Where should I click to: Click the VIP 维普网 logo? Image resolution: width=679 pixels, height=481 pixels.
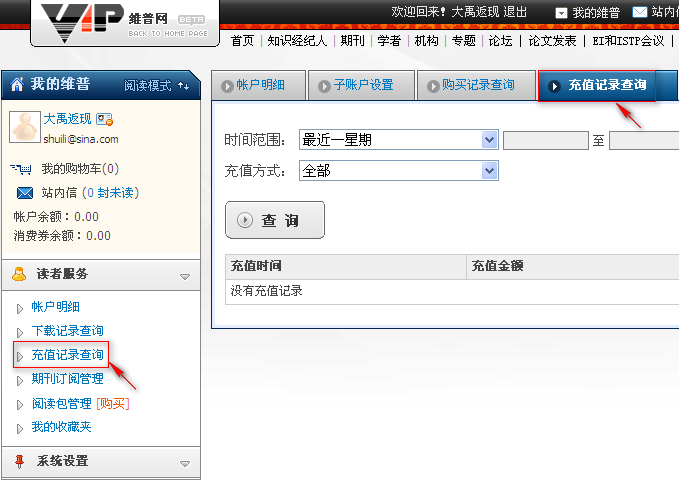click(x=125, y=23)
